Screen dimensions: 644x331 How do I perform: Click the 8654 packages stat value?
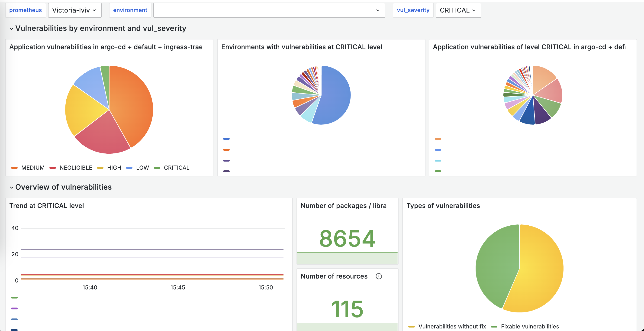click(x=347, y=238)
